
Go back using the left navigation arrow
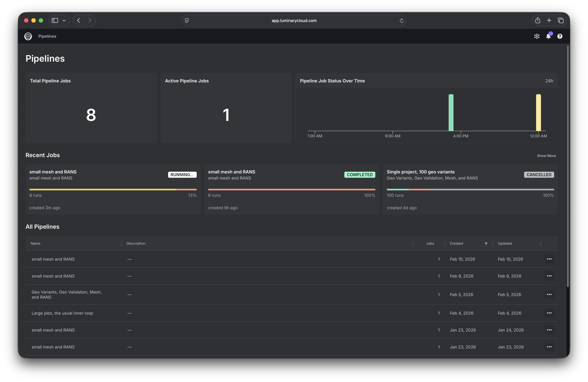click(x=79, y=20)
